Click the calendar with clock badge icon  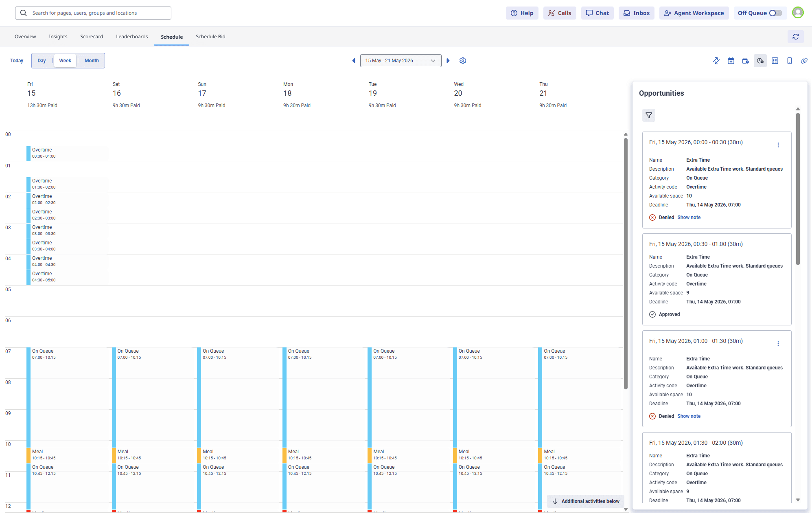(x=746, y=61)
